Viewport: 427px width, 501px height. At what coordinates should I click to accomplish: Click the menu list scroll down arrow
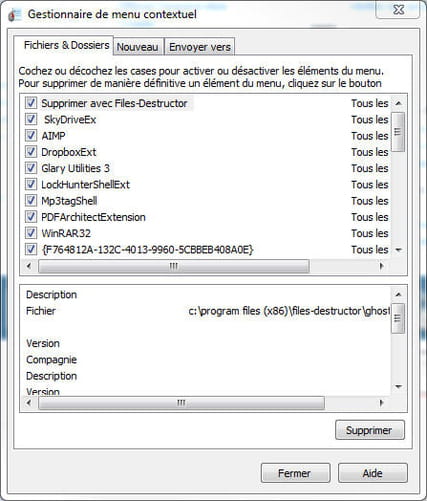(x=398, y=250)
